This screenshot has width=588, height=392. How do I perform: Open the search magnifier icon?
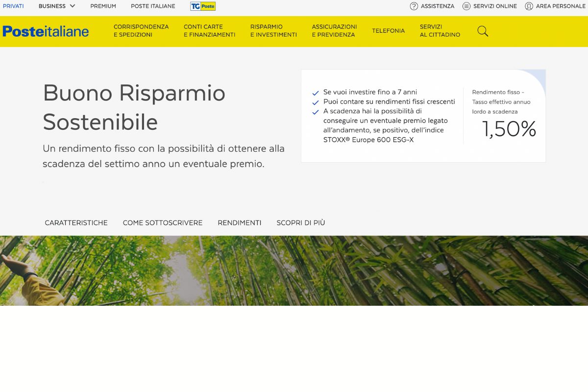pos(483,31)
